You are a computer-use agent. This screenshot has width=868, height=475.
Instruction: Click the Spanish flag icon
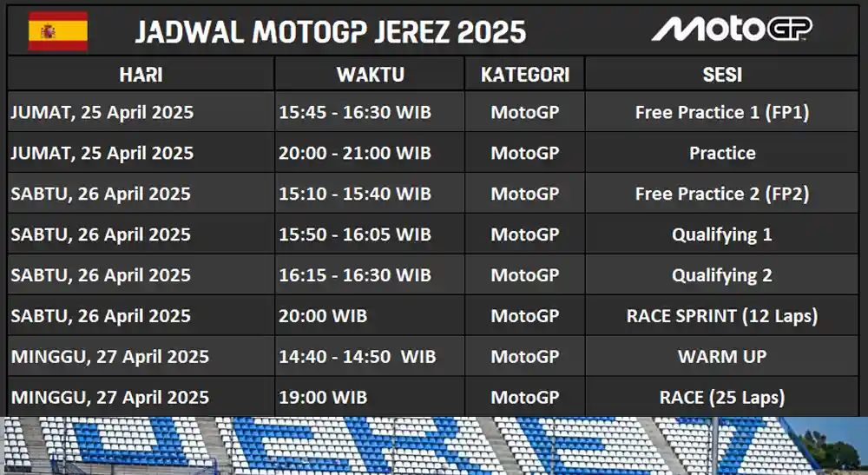pos(58,31)
